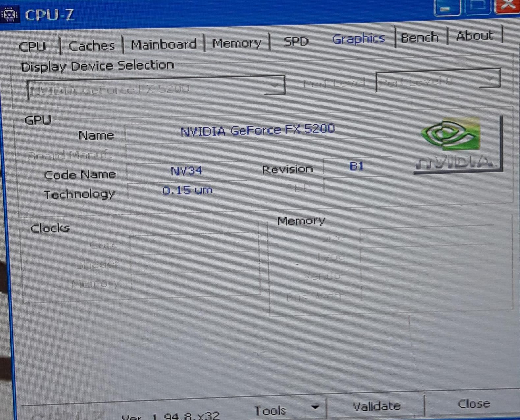520x420 pixels.
Task: Click the version text at bottom
Action: tap(170, 416)
